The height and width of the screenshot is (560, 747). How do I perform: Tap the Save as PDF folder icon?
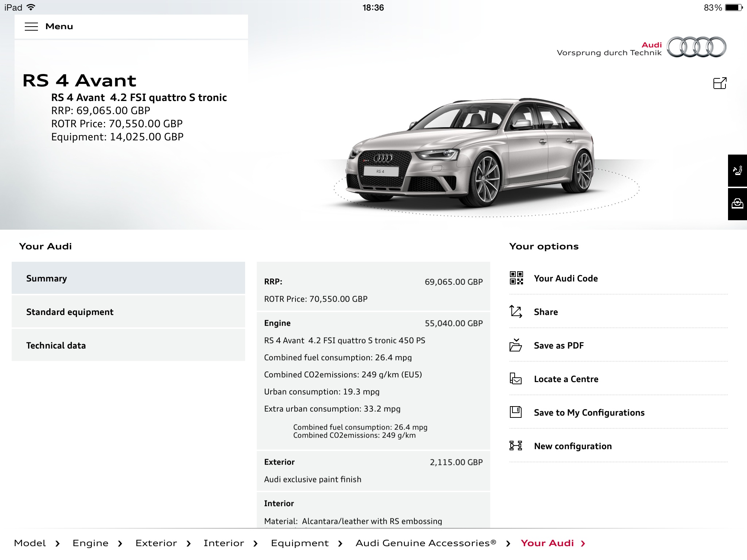[x=516, y=345]
